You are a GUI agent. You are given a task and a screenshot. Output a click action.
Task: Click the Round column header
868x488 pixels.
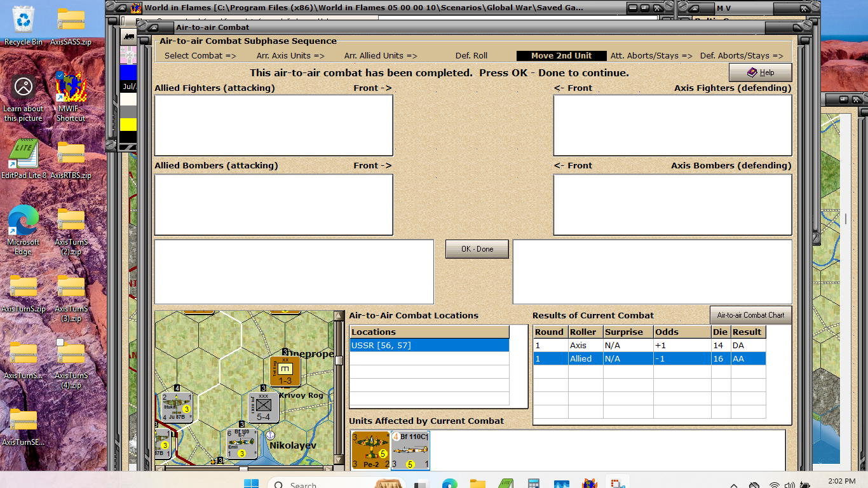tap(550, 332)
